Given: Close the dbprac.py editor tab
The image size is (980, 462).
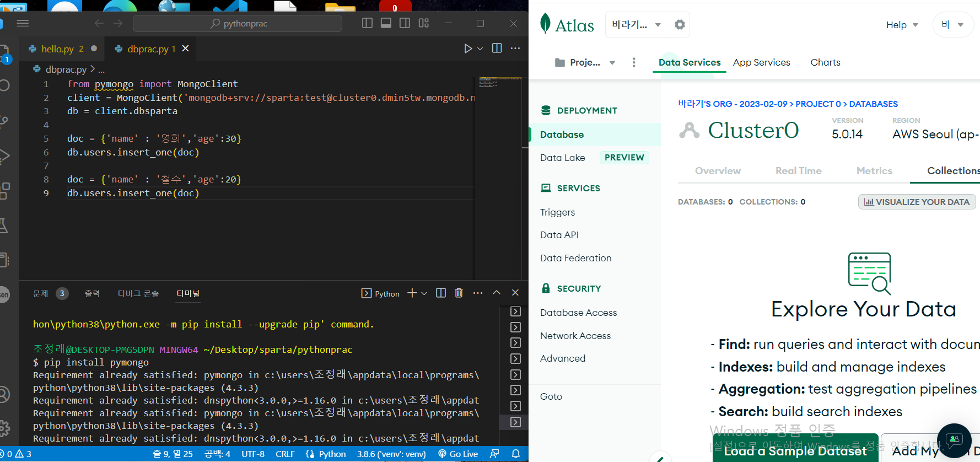Looking at the screenshot, I should pyautogui.click(x=186, y=49).
